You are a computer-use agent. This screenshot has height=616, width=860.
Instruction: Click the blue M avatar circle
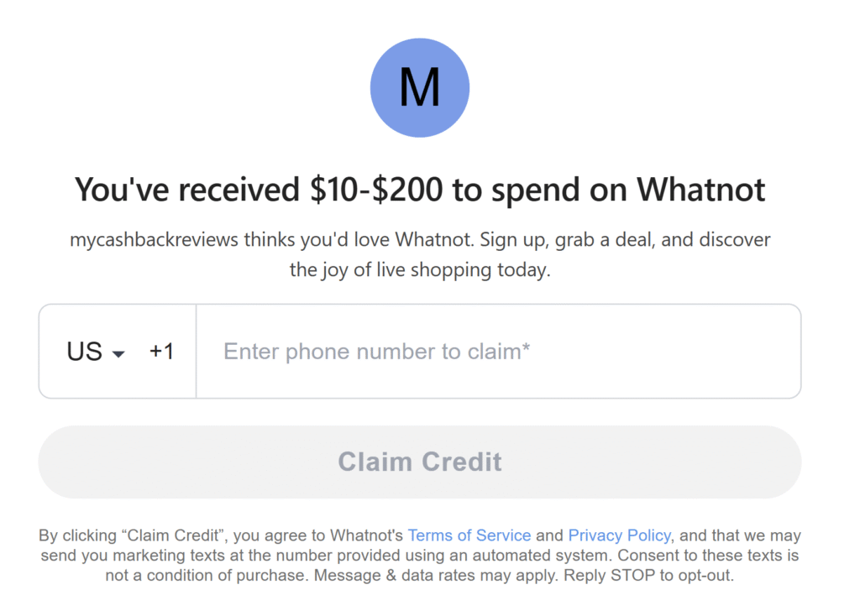[420, 88]
